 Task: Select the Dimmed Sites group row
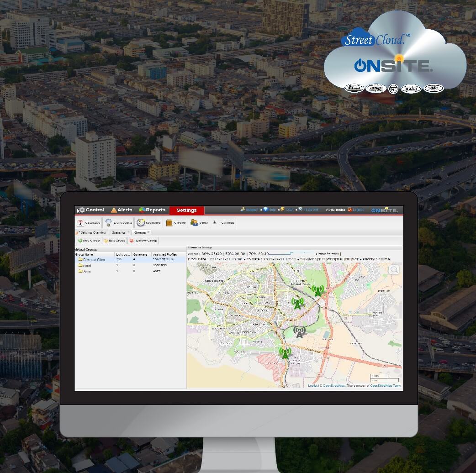pos(130,260)
